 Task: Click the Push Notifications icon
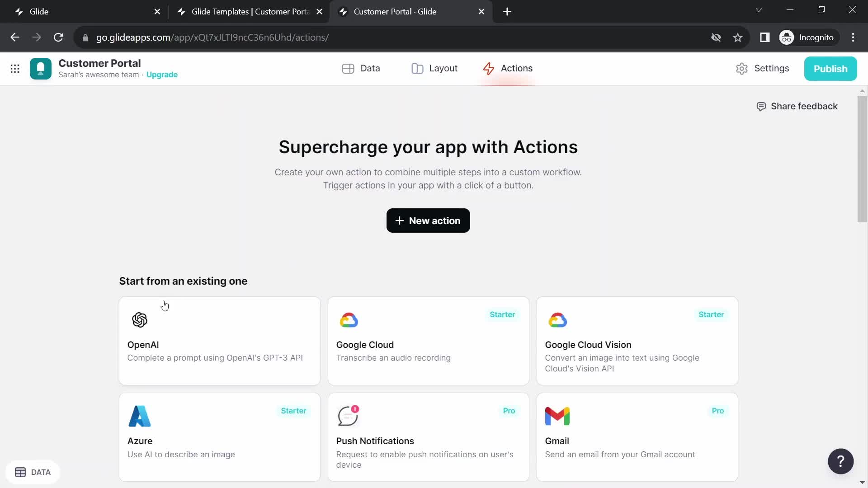coord(349,416)
